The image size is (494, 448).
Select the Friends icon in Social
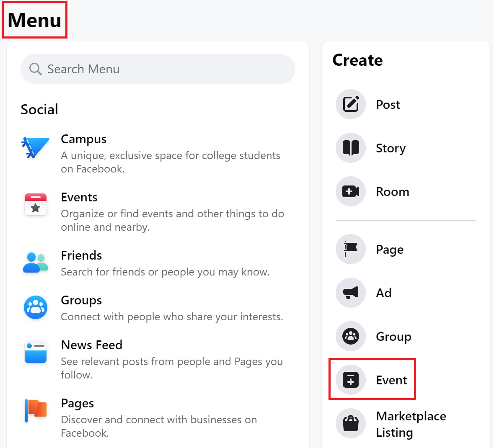(36, 263)
